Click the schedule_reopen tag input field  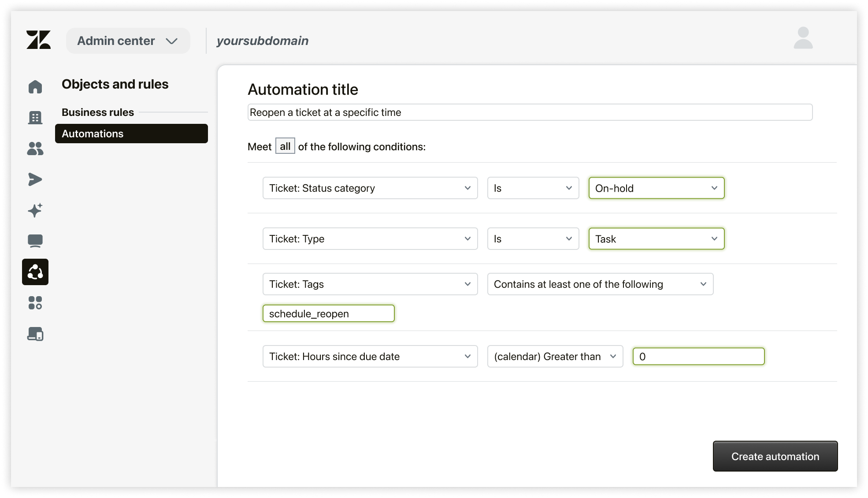(x=328, y=313)
